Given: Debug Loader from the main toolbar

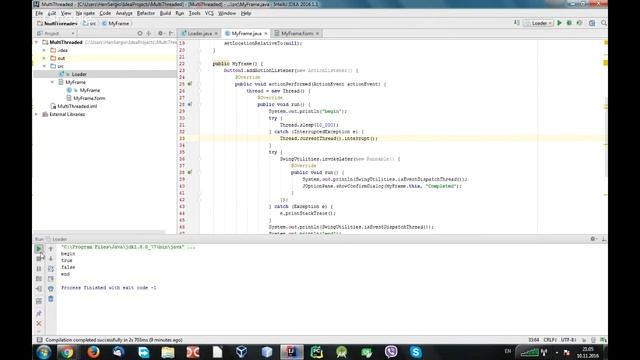Looking at the screenshot, I should pos(569,23).
